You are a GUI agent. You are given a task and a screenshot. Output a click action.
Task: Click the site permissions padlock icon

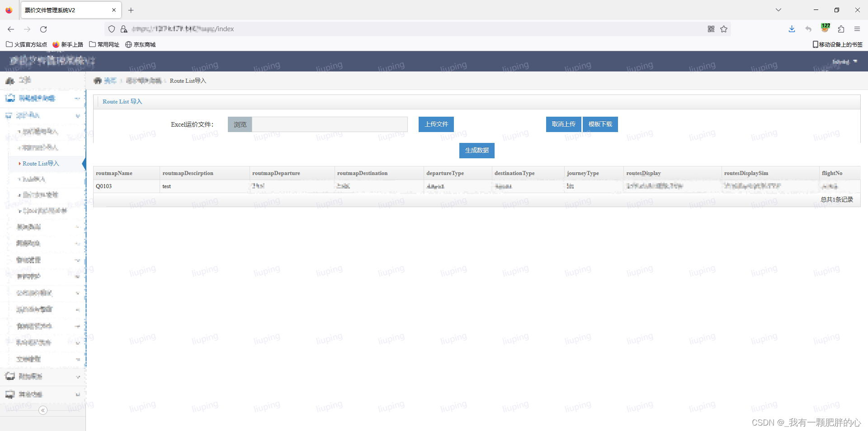[124, 29]
